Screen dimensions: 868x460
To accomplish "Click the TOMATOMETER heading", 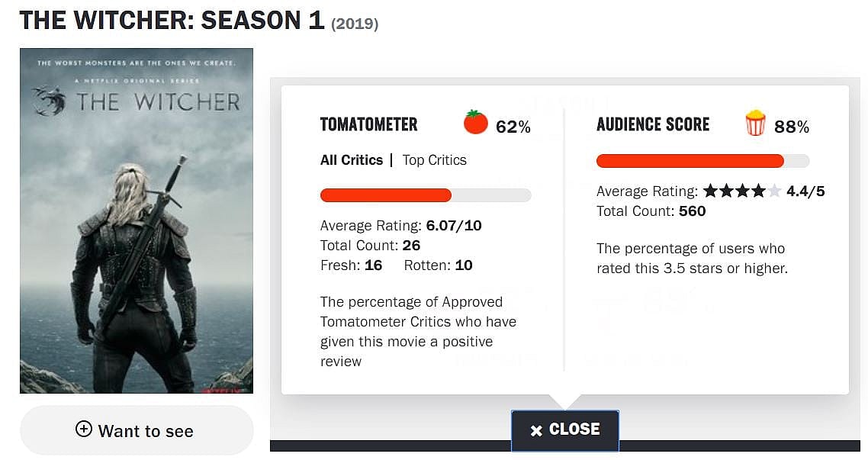I will point(369,124).
